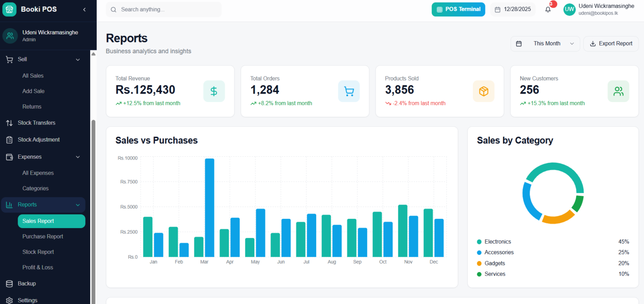Image resolution: width=644 pixels, height=304 pixels.
Task: Collapse the Sell menu section
Action: coord(78,60)
